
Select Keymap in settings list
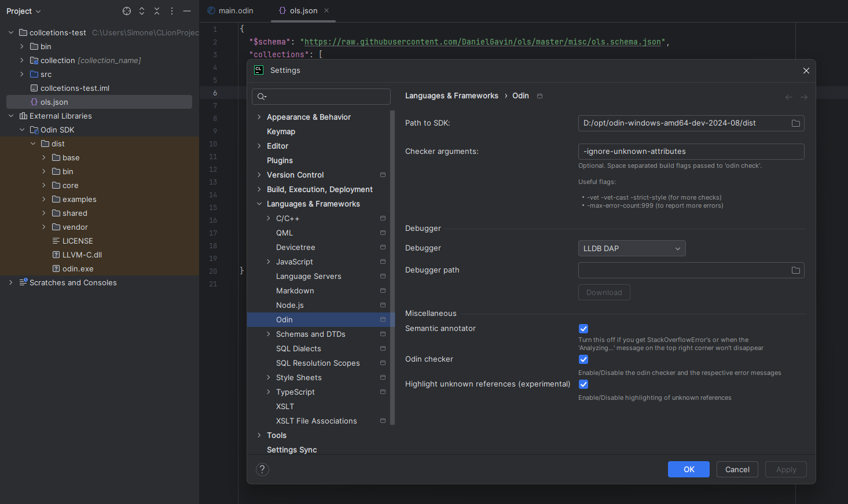coord(281,131)
